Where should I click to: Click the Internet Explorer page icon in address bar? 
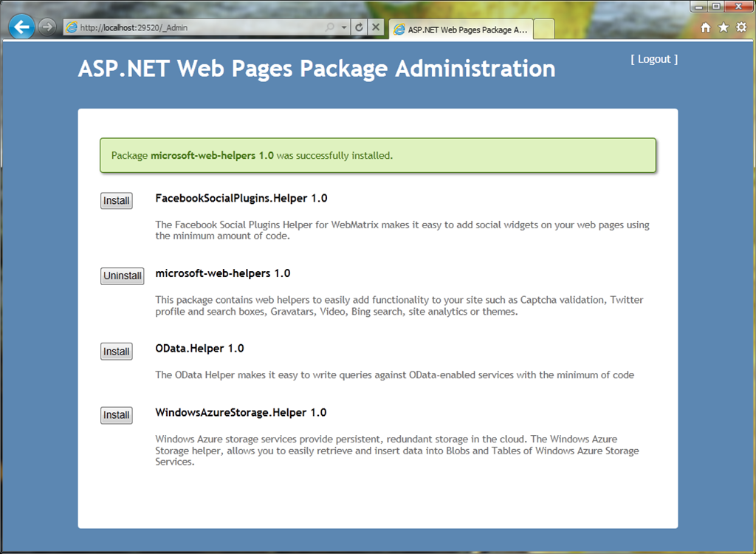pyautogui.click(x=72, y=27)
